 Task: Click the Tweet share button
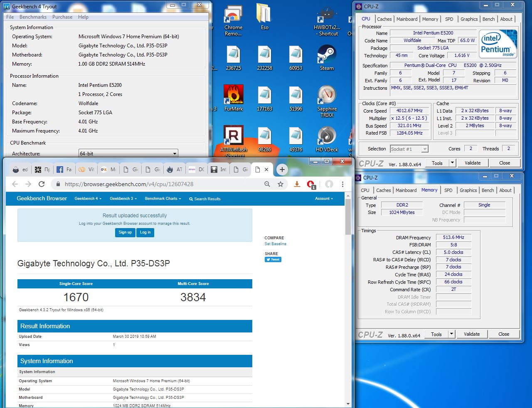273,259
